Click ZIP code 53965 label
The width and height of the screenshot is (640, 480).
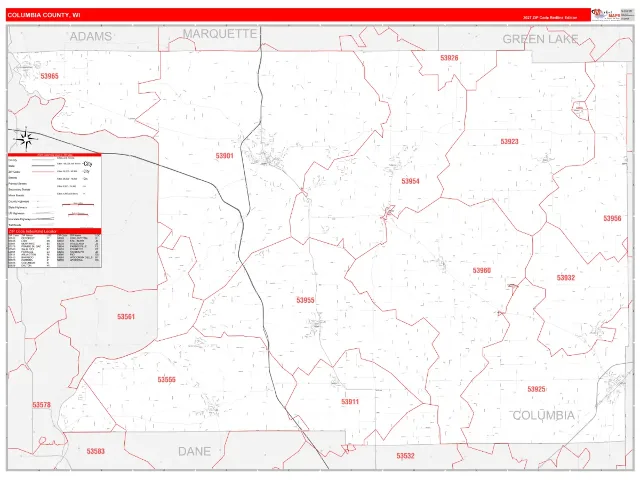(49, 76)
